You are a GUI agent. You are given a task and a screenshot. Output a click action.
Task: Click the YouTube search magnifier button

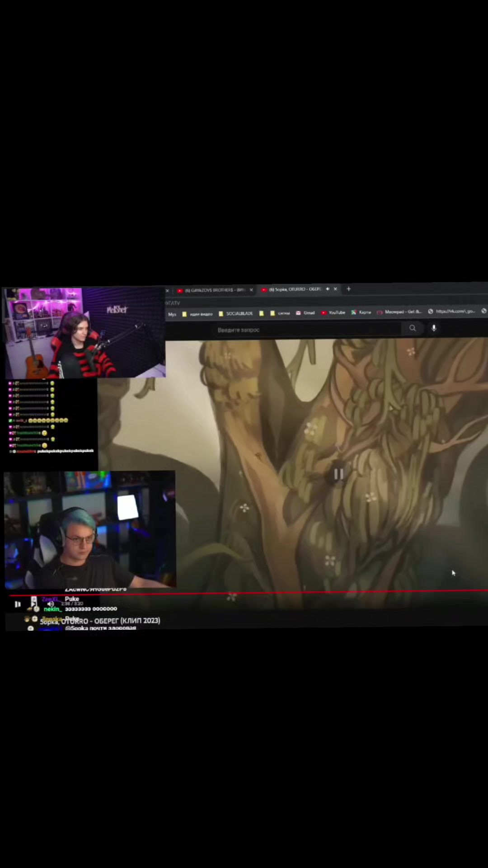(413, 328)
